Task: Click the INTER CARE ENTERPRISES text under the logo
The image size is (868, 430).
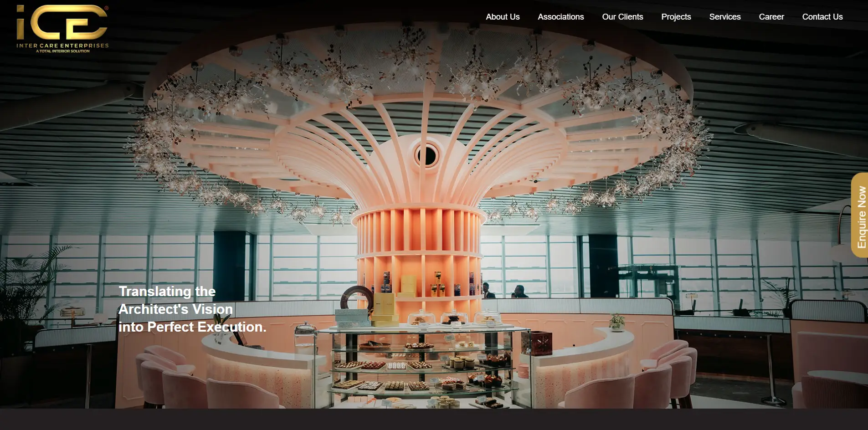Action: coord(62,46)
